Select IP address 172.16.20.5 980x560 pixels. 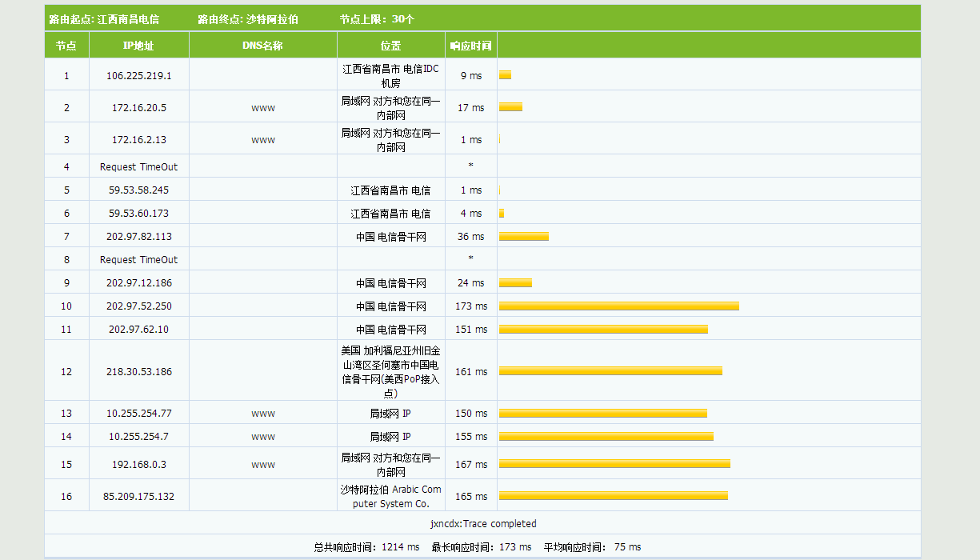pos(138,107)
